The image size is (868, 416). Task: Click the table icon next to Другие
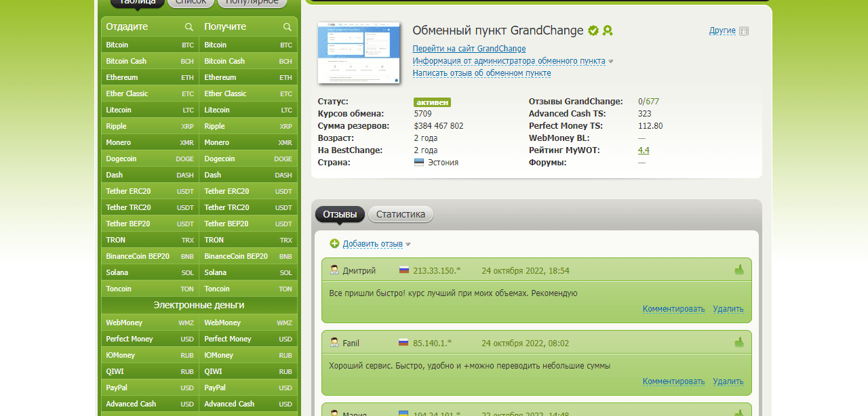click(744, 31)
